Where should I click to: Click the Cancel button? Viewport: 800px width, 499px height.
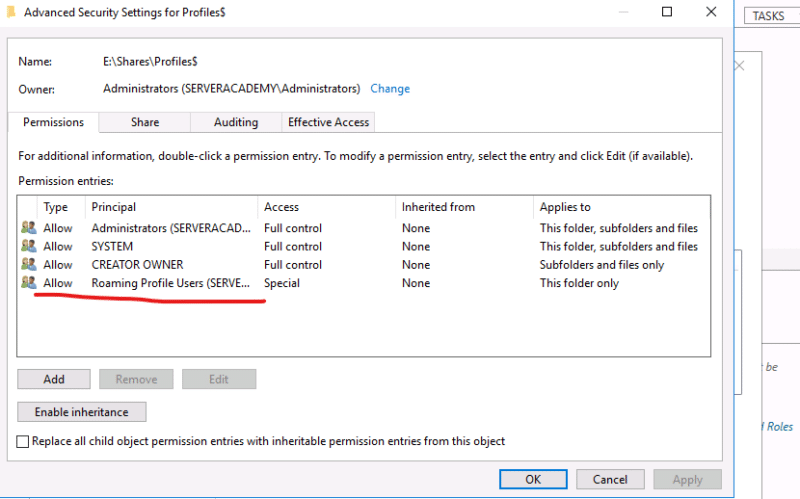610,479
